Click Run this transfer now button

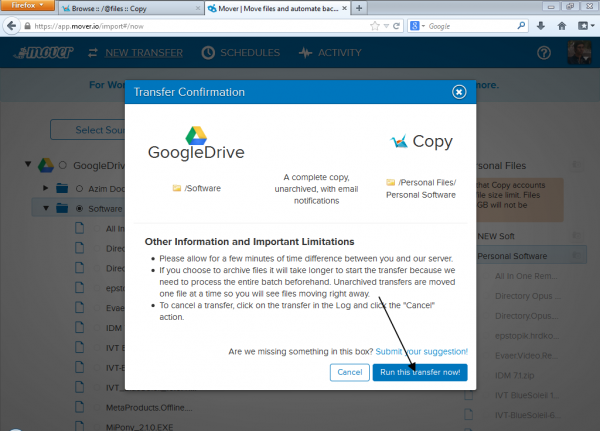(420, 372)
